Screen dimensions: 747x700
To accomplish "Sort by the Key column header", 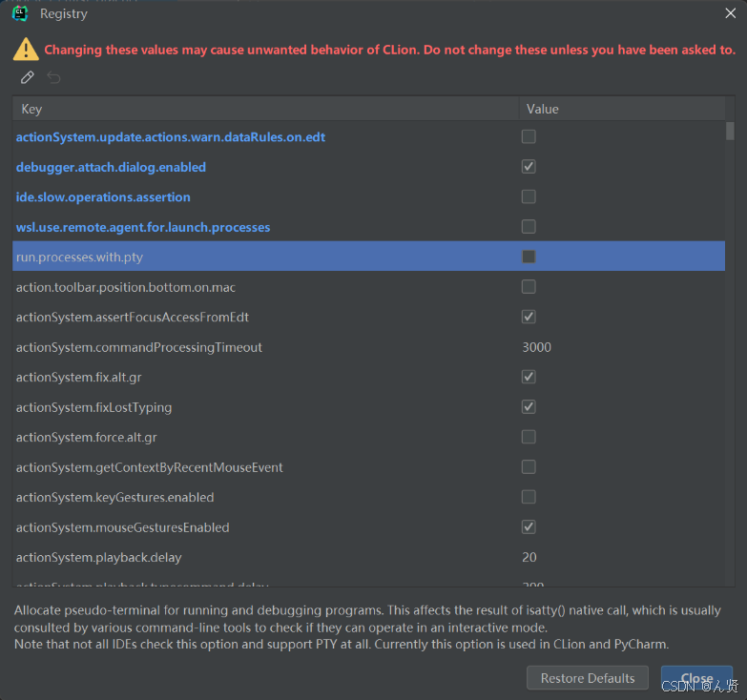I will coord(265,109).
